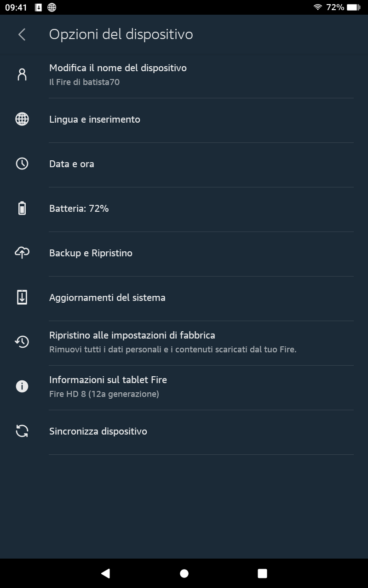Tap the info icon for tablet information
This screenshot has width=368, height=588.
pos(22,387)
